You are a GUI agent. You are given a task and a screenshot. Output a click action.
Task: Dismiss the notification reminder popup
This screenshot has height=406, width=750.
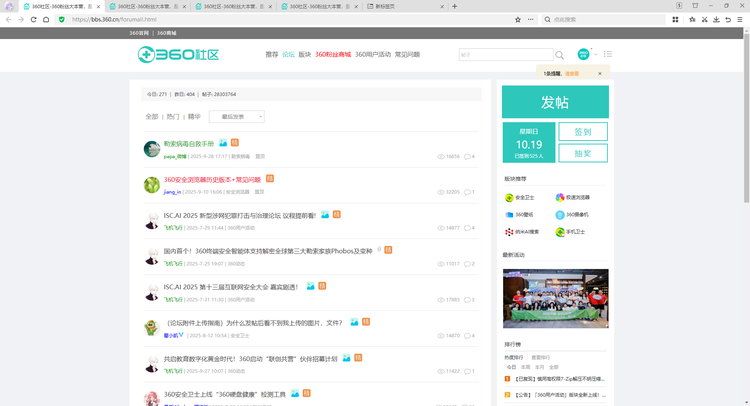(599, 74)
